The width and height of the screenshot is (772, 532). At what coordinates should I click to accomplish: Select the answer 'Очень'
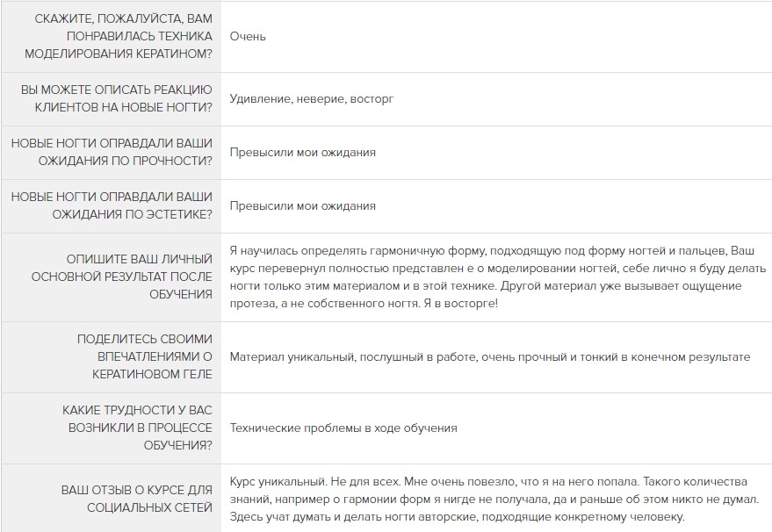click(x=248, y=36)
